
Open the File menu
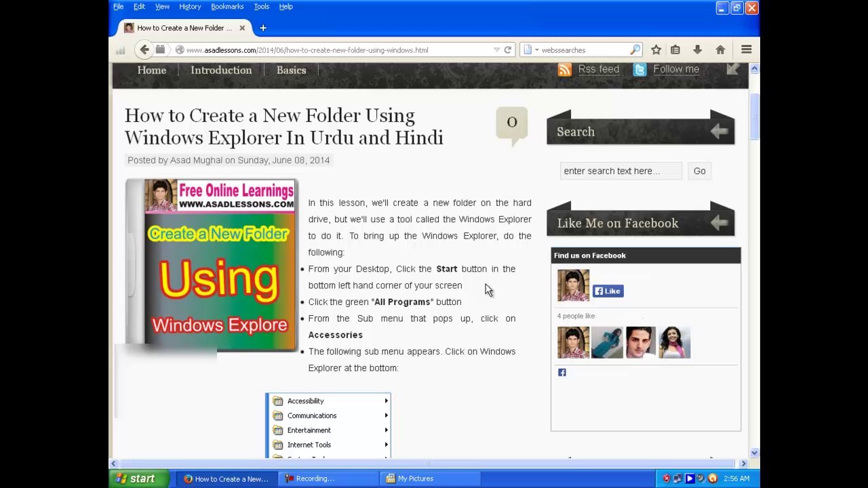point(118,7)
